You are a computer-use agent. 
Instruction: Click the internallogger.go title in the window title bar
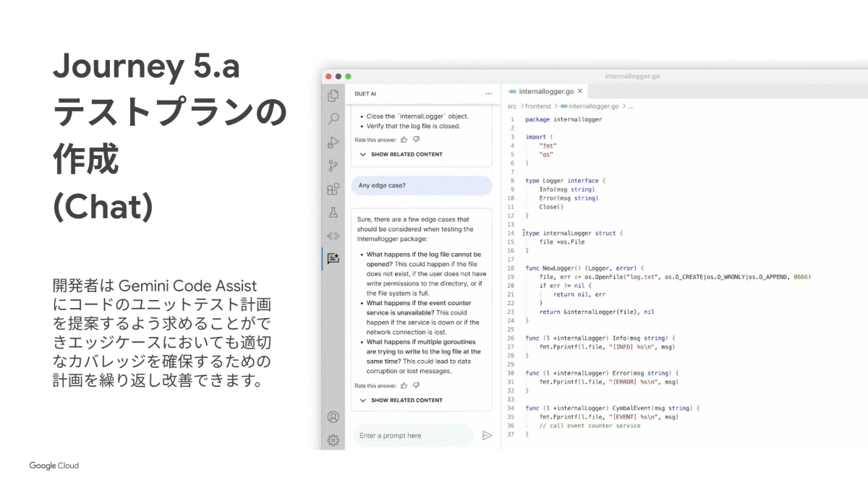point(631,76)
